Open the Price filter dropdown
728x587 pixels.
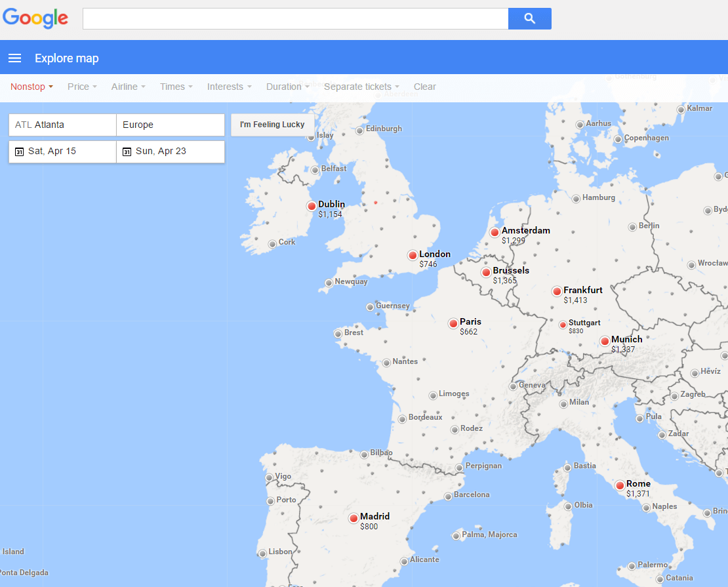82,87
